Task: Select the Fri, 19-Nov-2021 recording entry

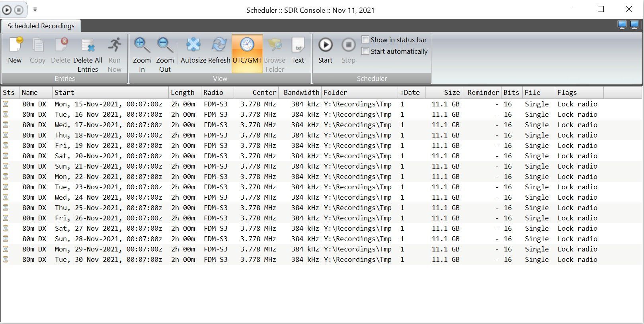Action: [321, 145]
